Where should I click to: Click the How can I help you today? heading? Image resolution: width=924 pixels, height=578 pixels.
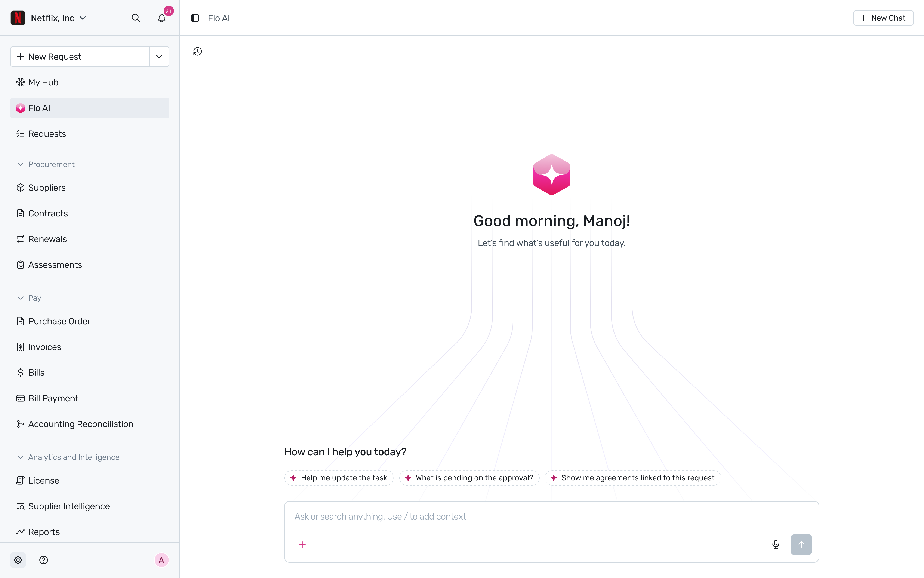[345, 452]
